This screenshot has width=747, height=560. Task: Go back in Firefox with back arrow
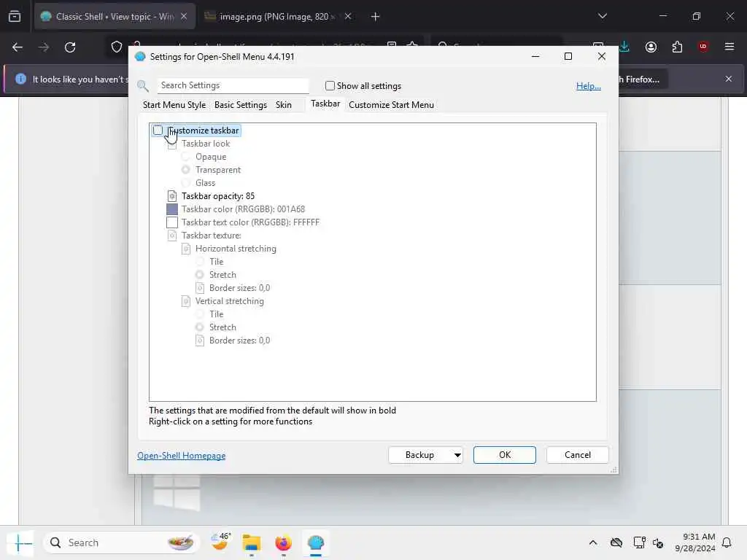click(18, 47)
